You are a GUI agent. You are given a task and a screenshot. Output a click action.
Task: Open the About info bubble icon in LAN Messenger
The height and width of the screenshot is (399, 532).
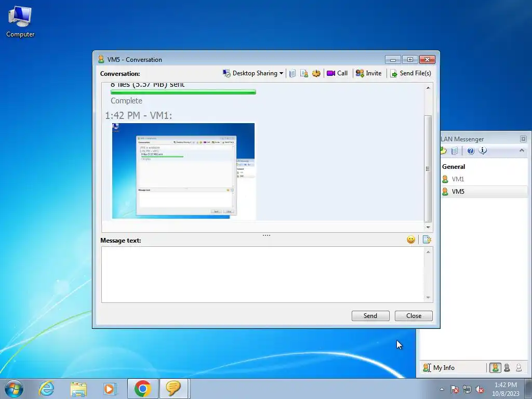point(483,151)
